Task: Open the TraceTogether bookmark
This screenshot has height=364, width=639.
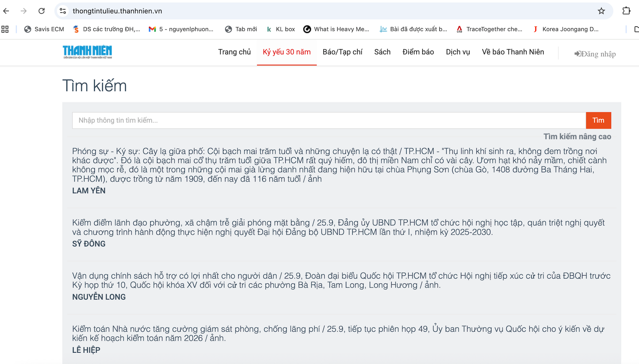Action: click(x=489, y=29)
